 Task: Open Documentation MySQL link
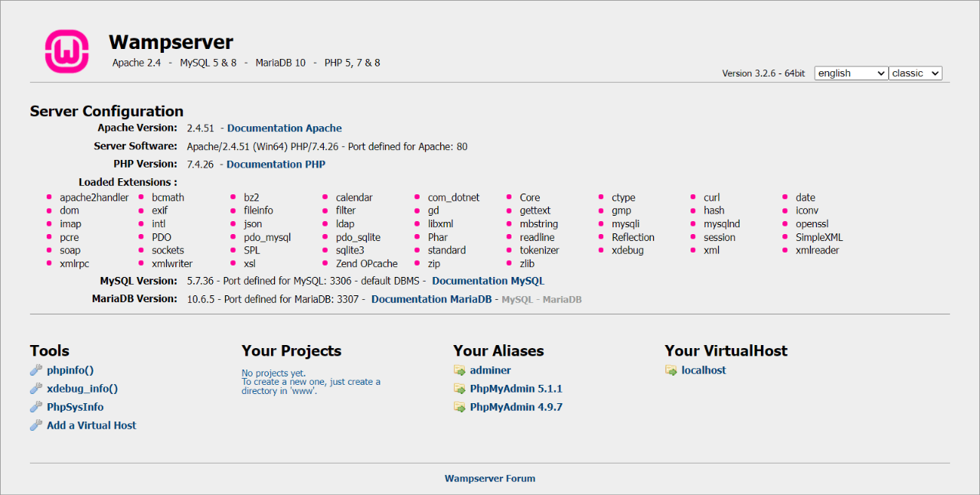click(488, 282)
